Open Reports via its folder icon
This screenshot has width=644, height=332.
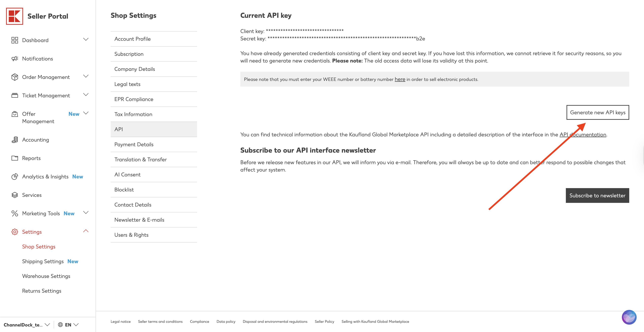(x=15, y=158)
